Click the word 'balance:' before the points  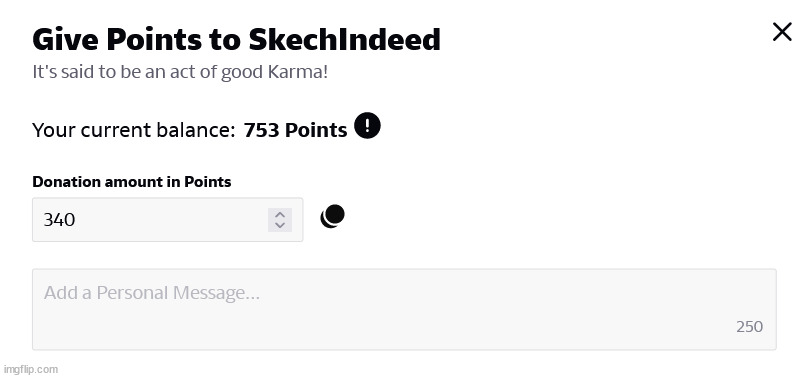tap(201, 130)
